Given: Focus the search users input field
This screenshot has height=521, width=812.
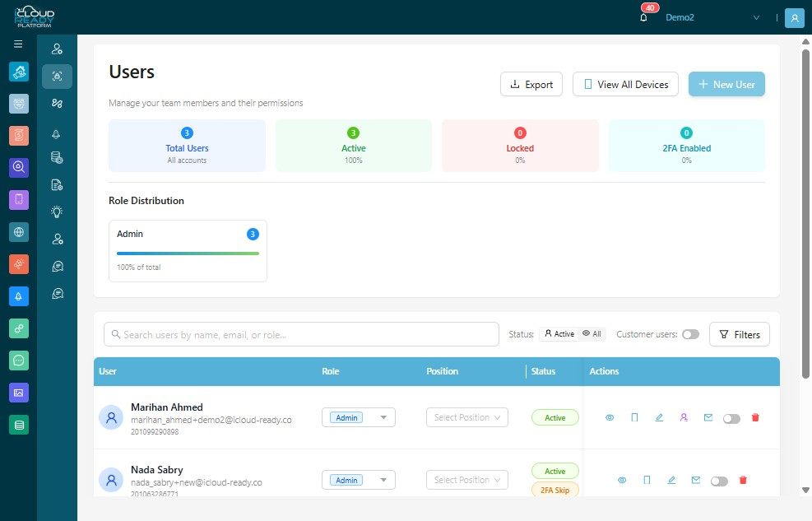Looking at the screenshot, I should 301,334.
